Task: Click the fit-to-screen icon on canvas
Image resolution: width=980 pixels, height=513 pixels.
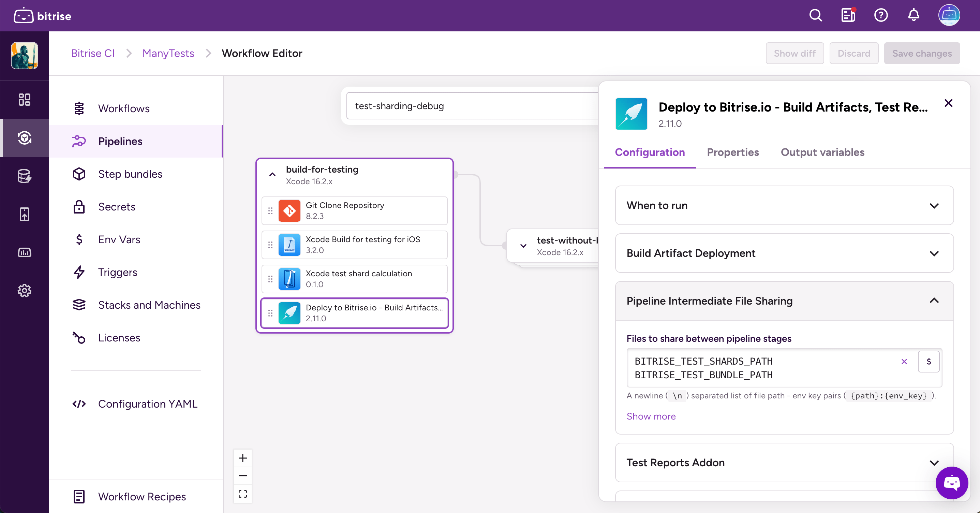Action: tap(243, 494)
